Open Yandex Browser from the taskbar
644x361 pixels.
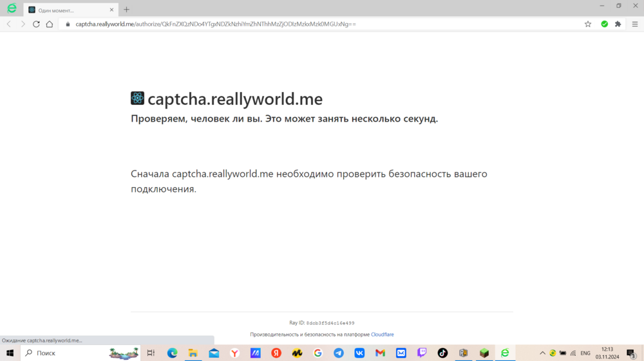point(234,353)
